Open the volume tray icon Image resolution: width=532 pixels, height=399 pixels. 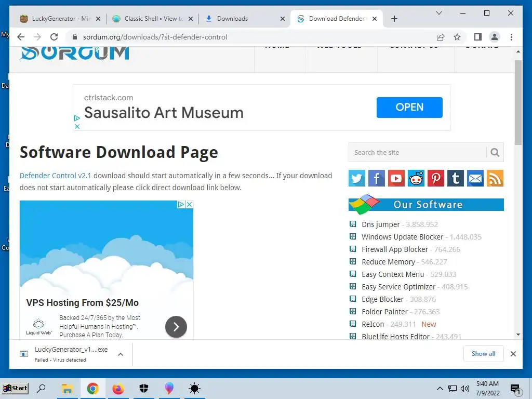coord(465,389)
